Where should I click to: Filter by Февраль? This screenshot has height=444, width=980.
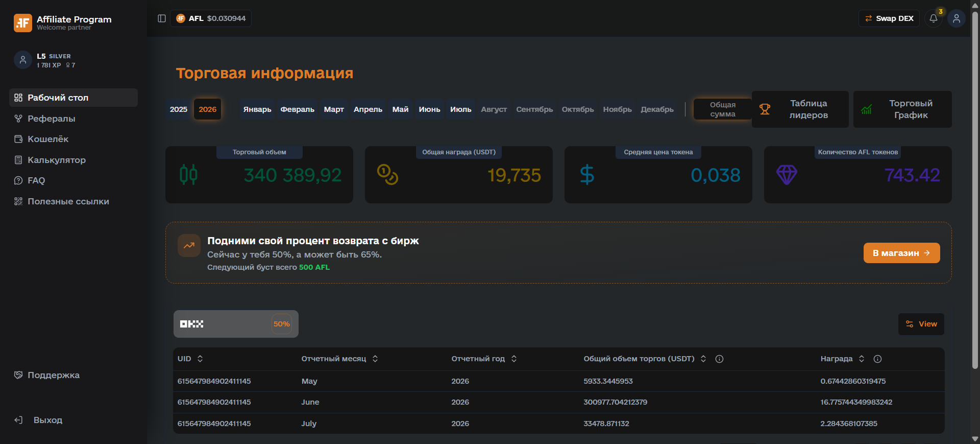pos(298,109)
